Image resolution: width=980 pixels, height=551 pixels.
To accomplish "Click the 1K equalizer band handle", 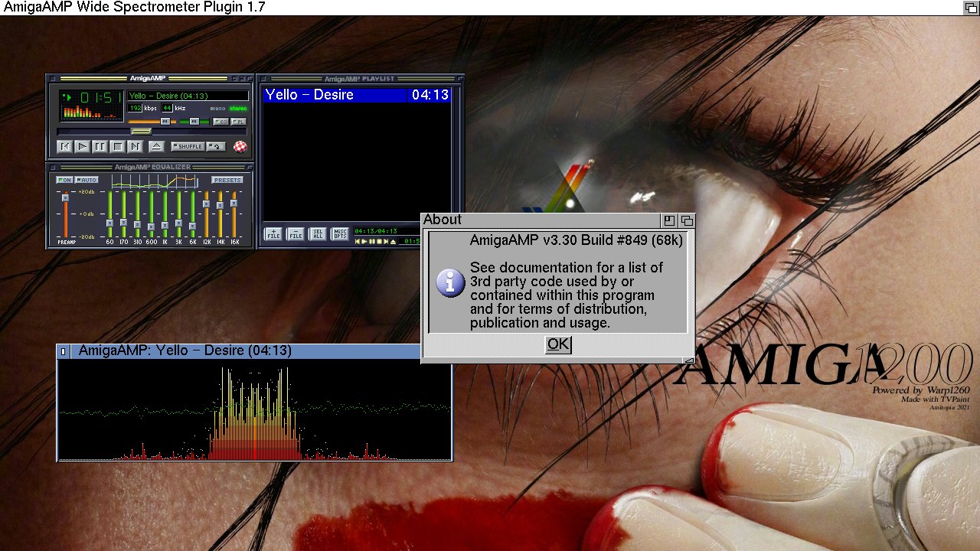I will coord(165,225).
